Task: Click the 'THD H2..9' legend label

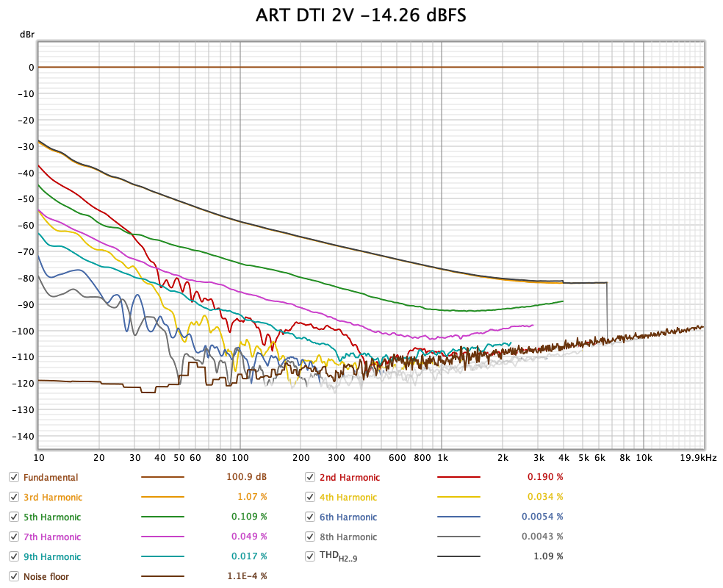Action: coord(339,556)
